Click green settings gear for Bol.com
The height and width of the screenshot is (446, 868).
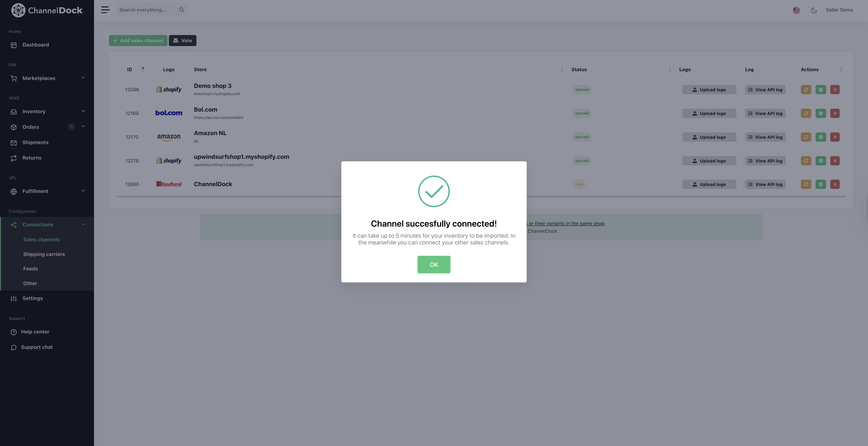pyautogui.click(x=821, y=113)
